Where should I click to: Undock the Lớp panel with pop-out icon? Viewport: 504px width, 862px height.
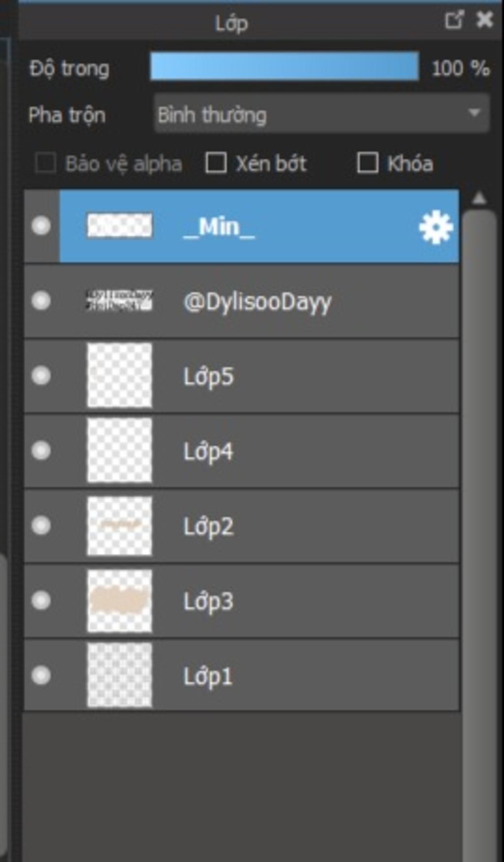454,20
